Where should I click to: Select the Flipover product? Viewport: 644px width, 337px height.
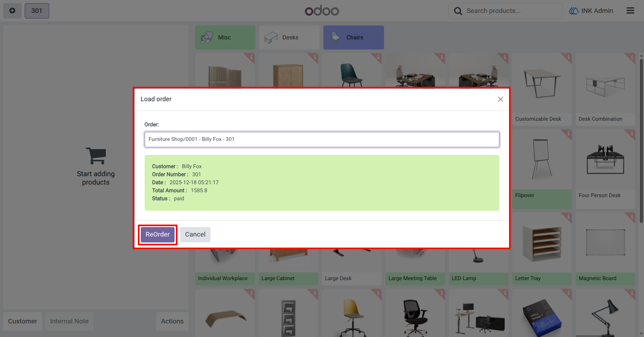click(x=542, y=169)
